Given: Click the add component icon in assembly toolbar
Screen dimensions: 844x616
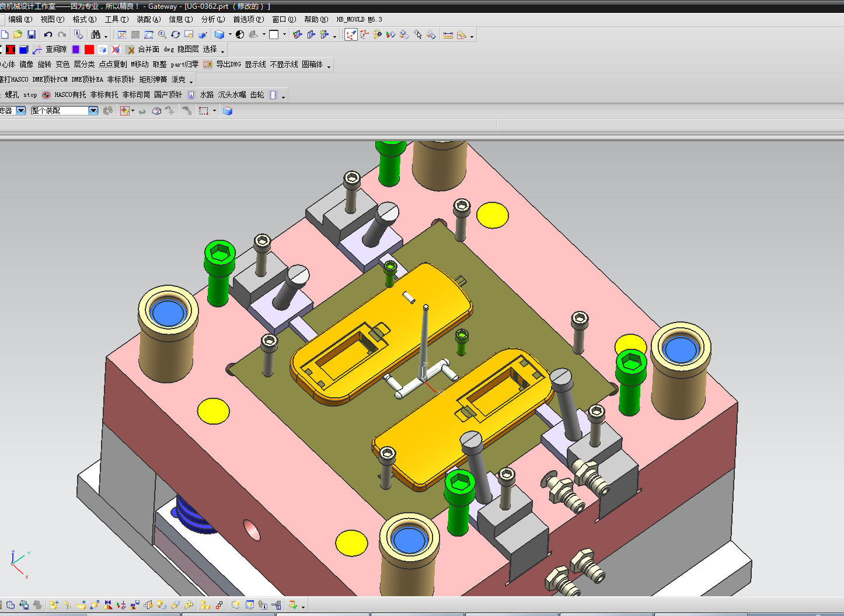Looking at the screenshot, I should pos(54,605).
